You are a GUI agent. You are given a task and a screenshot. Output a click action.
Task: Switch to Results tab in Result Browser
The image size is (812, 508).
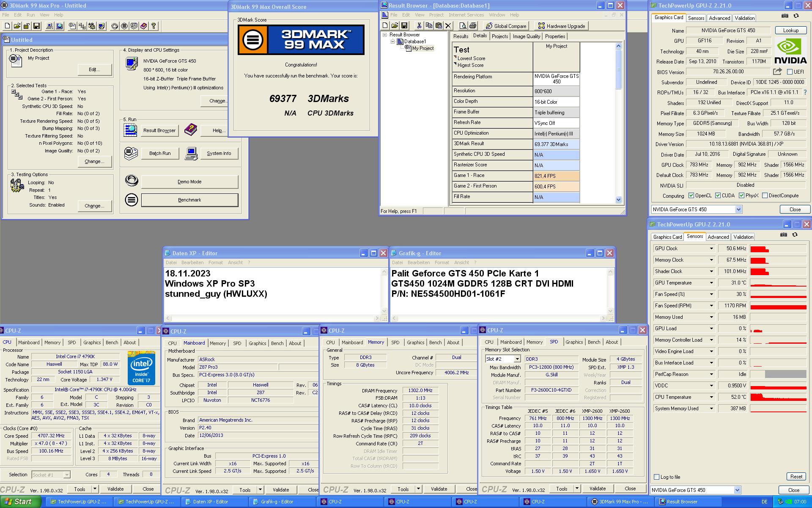[x=461, y=36]
